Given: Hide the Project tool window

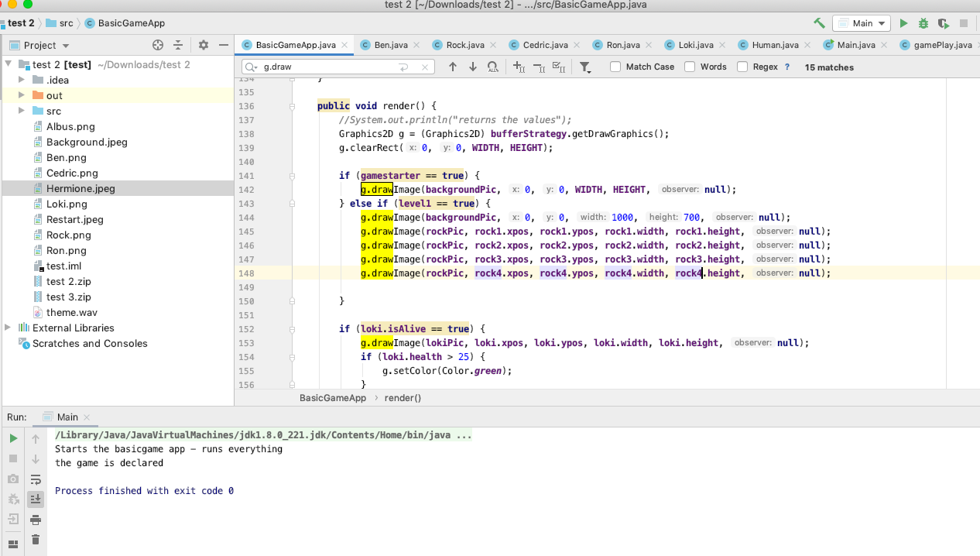Looking at the screenshot, I should click(x=223, y=46).
